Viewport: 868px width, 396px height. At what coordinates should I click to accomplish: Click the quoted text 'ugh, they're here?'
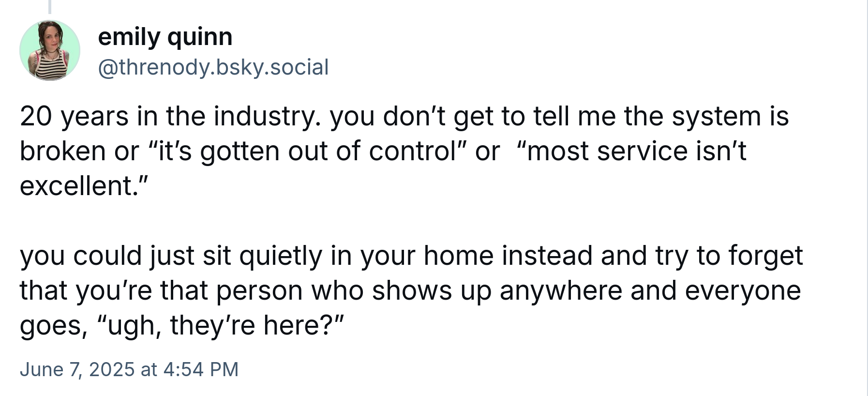pyautogui.click(x=220, y=325)
